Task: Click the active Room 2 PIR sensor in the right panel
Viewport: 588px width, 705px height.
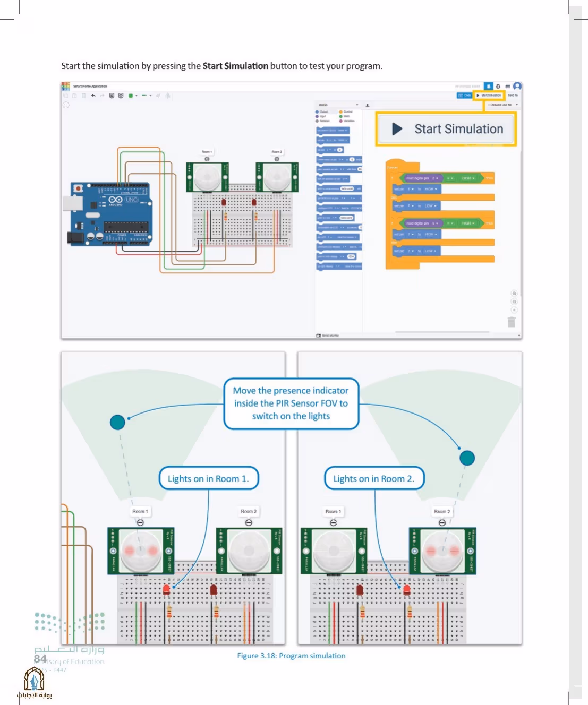Action: [442, 551]
